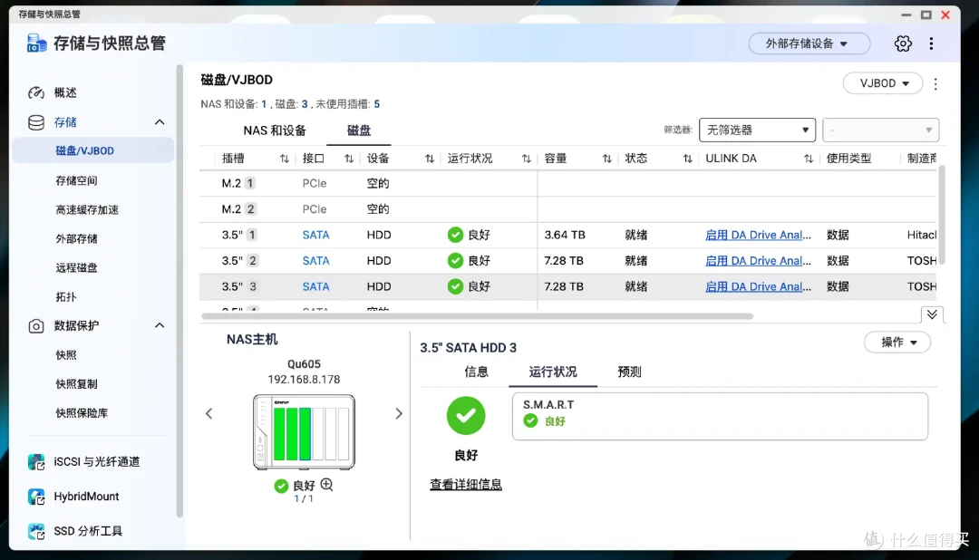Screen dimensions: 979x560
Task: Click the Qu605 NAS enclosure image
Action: pyautogui.click(x=304, y=432)
